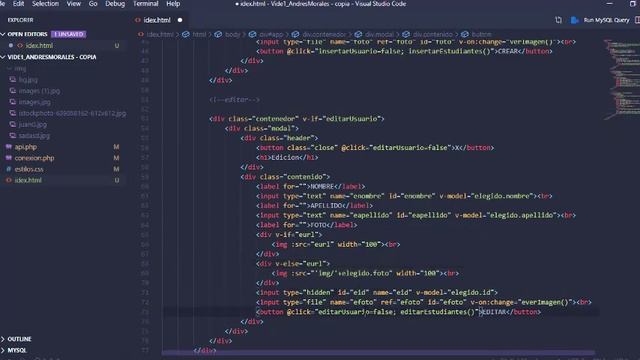Click the split editor icon
The height and width of the screenshot is (360, 640).
(637, 20)
